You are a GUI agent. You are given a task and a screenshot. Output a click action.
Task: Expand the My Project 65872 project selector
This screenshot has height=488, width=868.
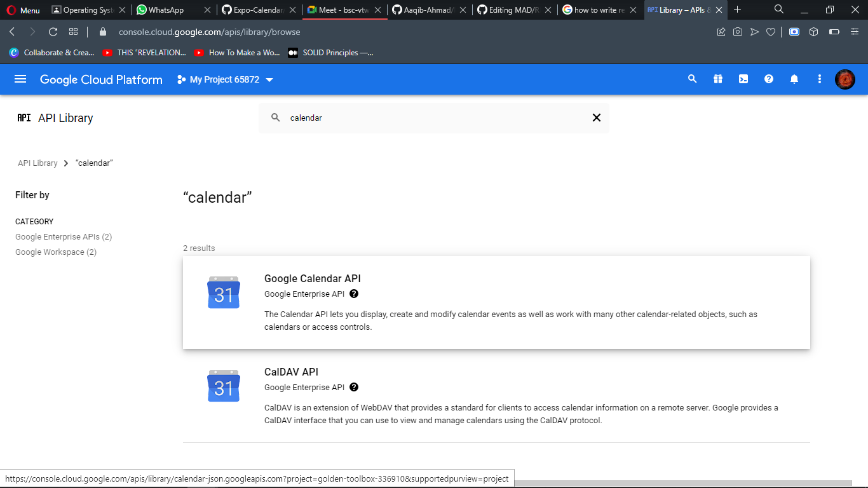coord(225,79)
